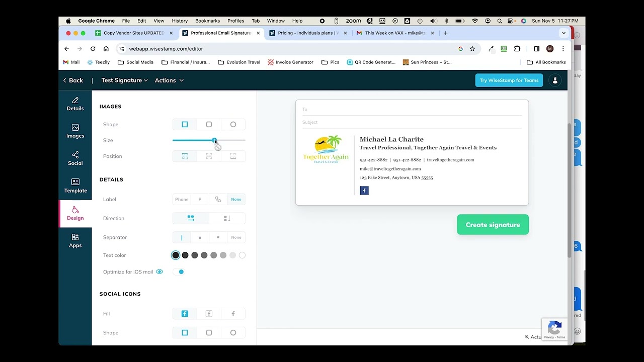This screenshot has height=362, width=644.
Task: Set image position to middle option
Action: tap(209, 156)
